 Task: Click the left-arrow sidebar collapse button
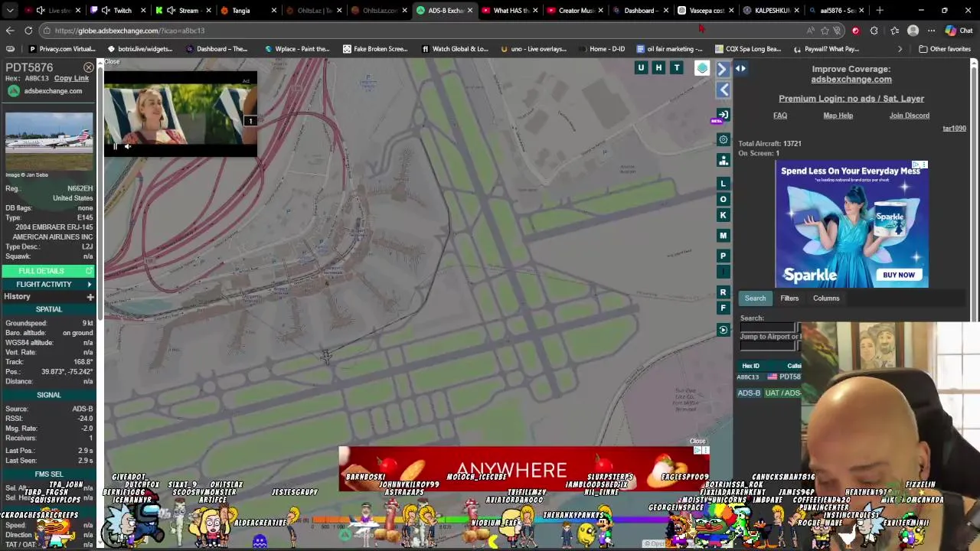click(724, 90)
